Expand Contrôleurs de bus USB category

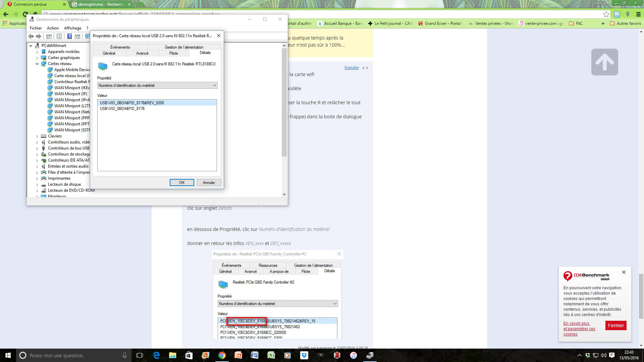[37, 148]
